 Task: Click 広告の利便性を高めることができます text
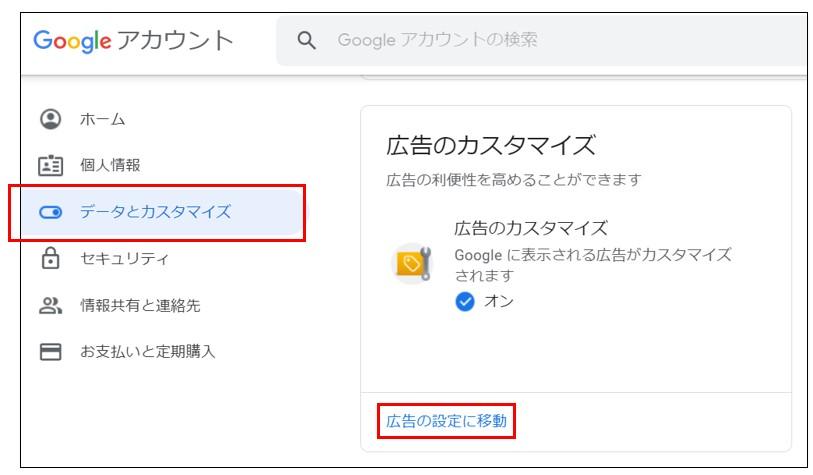[514, 180]
